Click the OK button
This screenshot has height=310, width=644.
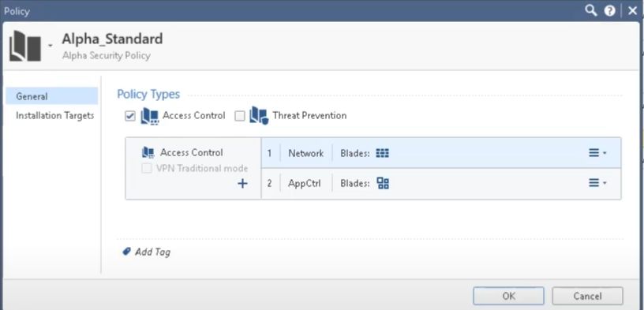click(508, 296)
